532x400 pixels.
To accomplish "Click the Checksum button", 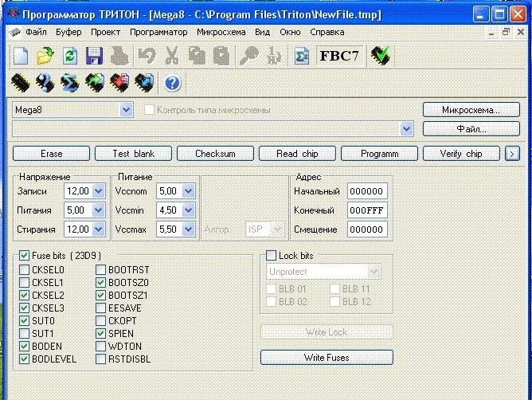I will pyautogui.click(x=215, y=154).
